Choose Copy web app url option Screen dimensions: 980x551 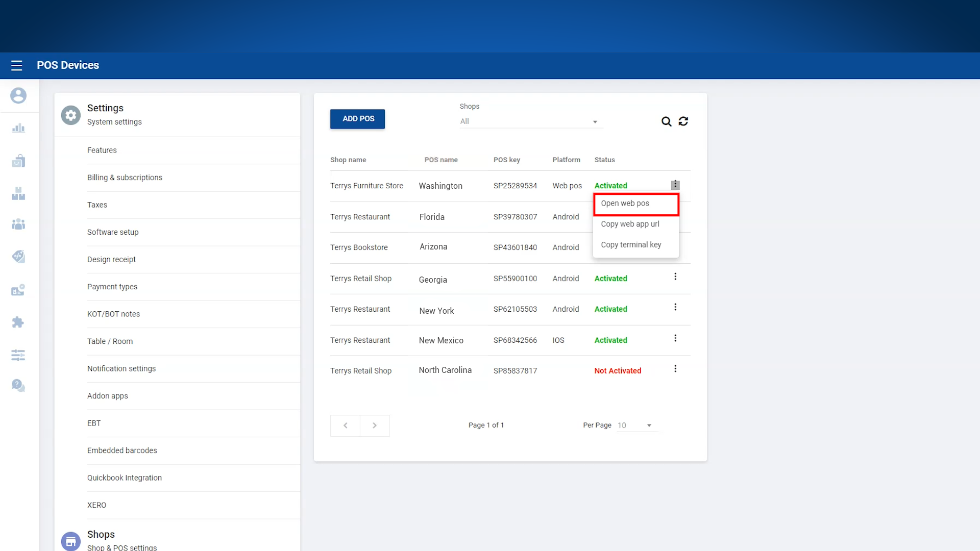630,224
